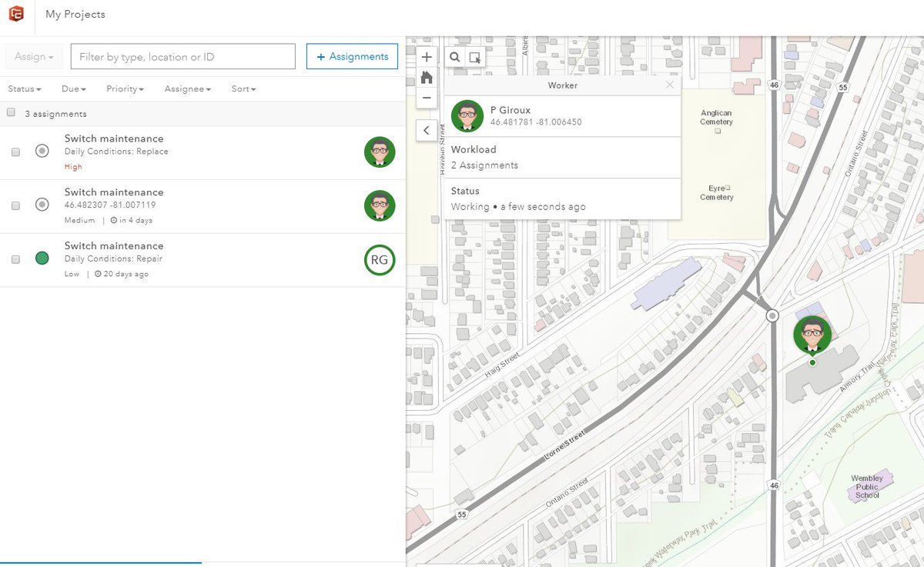Zoom in using the map plus icon
Image resolution: width=924 pixels, height=567 pixels.
pos(427,56)
